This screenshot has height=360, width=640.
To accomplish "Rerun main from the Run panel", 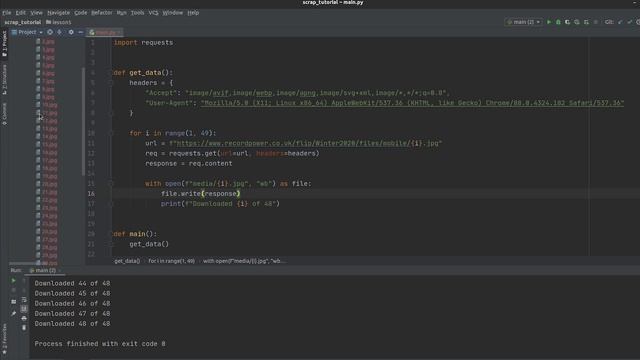I will tap(13, 280).
